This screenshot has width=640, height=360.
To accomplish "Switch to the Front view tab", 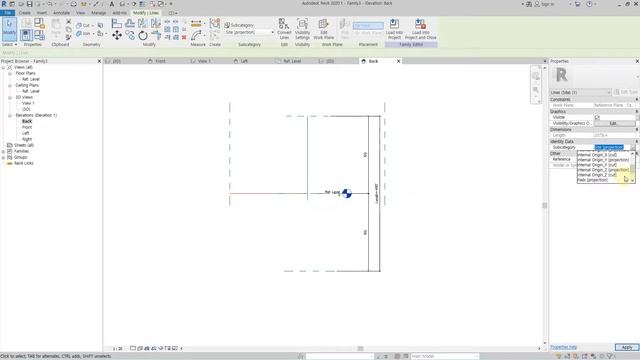I will click(x=160, y=61).
